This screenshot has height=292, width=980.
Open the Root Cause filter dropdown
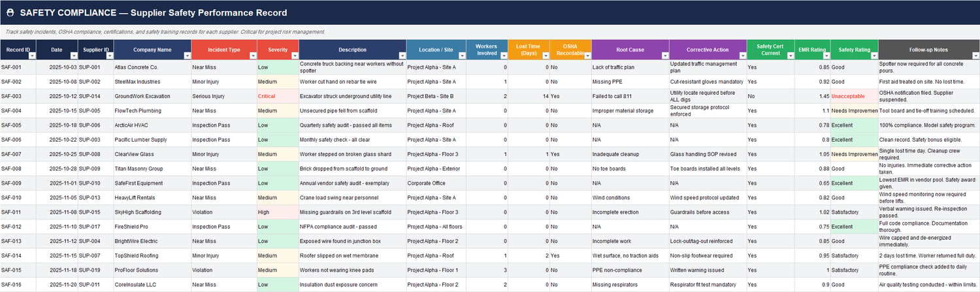[664, 56]
